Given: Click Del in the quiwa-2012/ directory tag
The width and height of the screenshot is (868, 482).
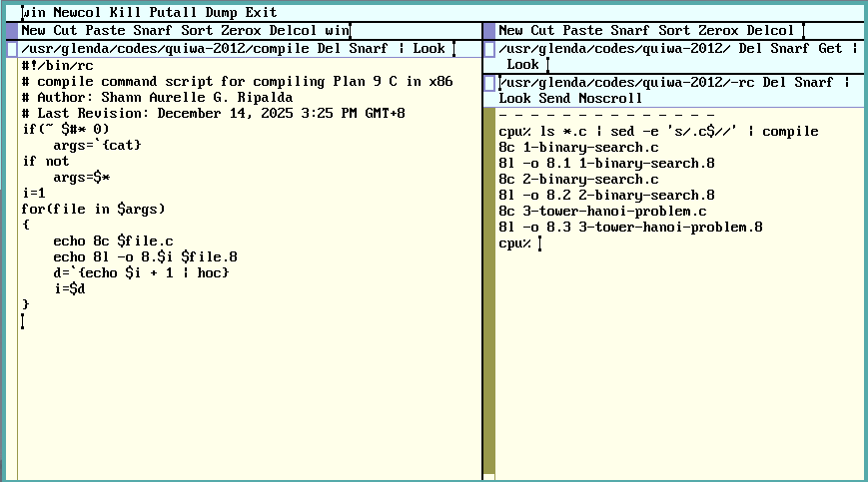Looking at the screenshot, I should tap(750, 49).
